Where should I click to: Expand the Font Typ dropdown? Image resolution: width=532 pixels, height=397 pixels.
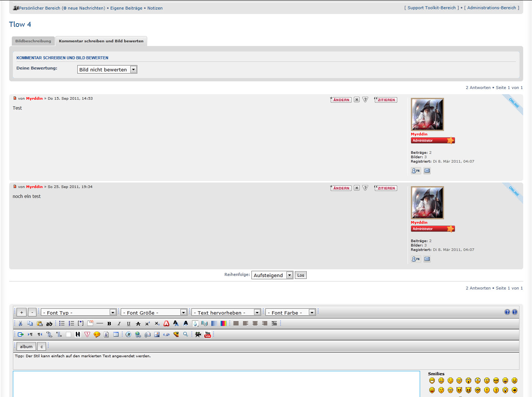coord(79,312)
